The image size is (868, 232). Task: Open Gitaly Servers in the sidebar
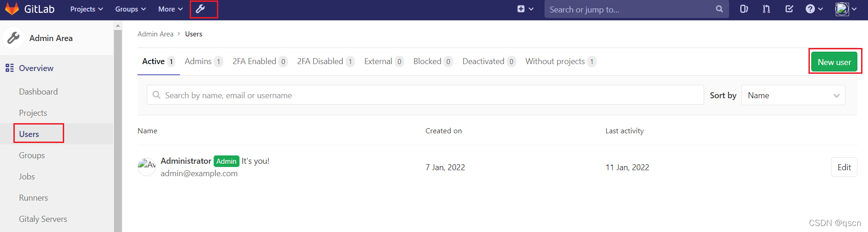click(43, 219)
